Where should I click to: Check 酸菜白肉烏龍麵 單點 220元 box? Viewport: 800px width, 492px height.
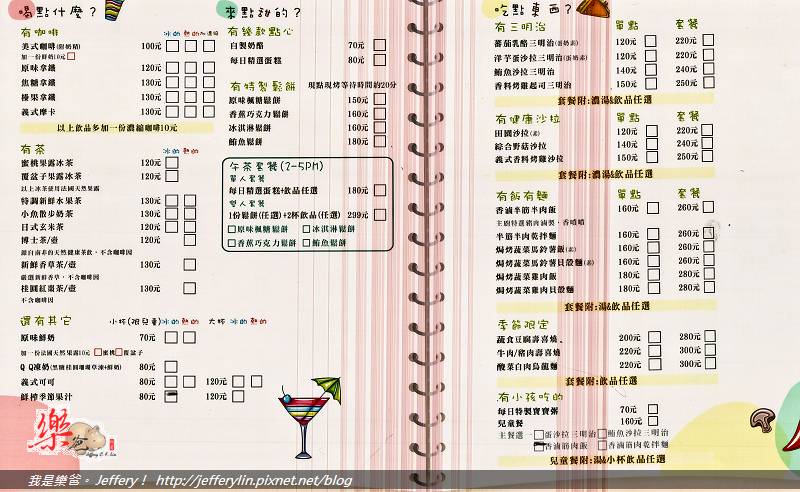tap(655, 364)
